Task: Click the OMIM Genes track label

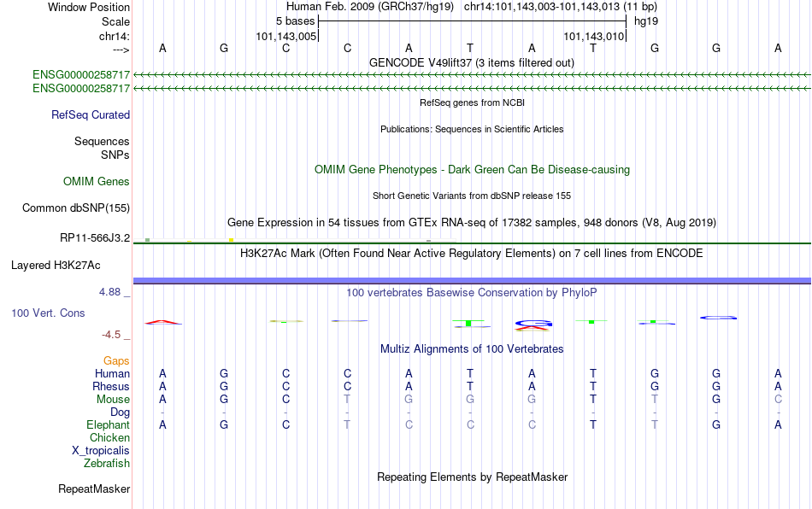Action: pos(97,182)
